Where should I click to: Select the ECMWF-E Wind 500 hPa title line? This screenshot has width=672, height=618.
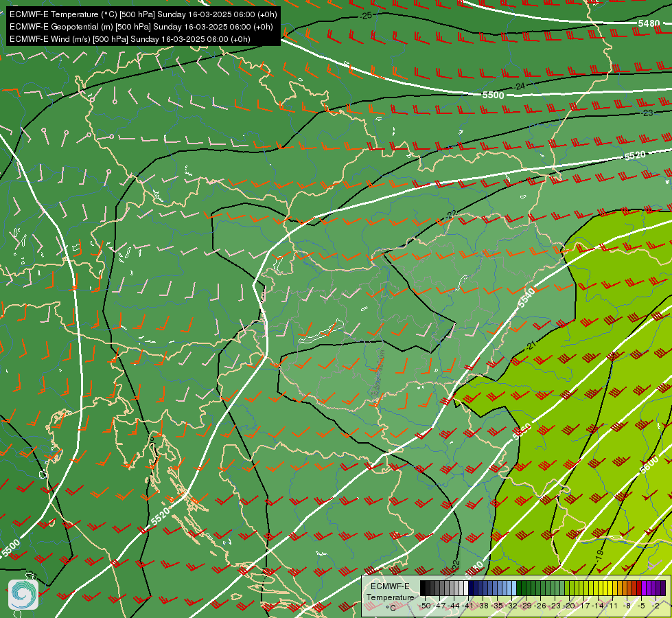tap(130, 39)
